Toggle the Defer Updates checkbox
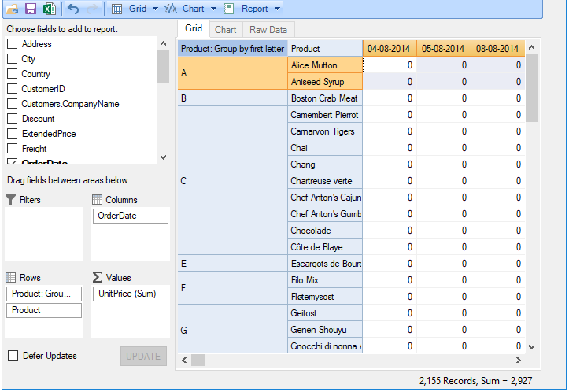Screen dimensions: 569x392 tap(13, 356)
